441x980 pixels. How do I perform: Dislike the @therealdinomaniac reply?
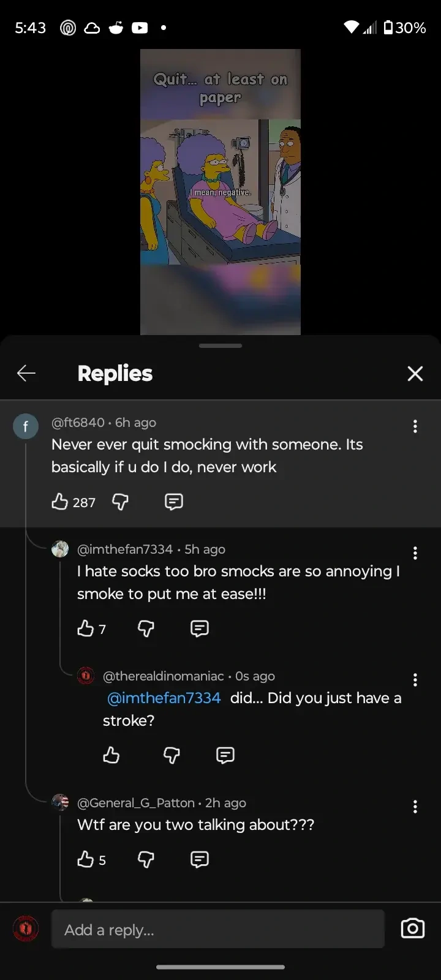pos(171,756)
